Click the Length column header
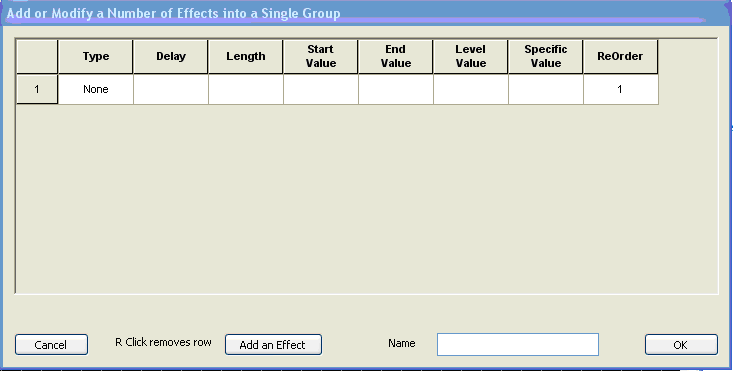Viewport: 733px width, 371px height. [246, 57]
